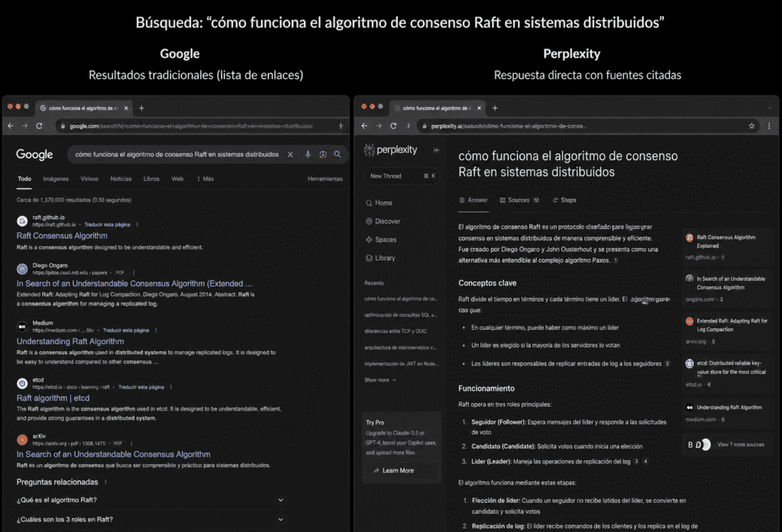Open recent thread implementación de JWT en Node
The height and width of the screenshot is (532, 782).
pyautogui.click(x=401, y=364)
